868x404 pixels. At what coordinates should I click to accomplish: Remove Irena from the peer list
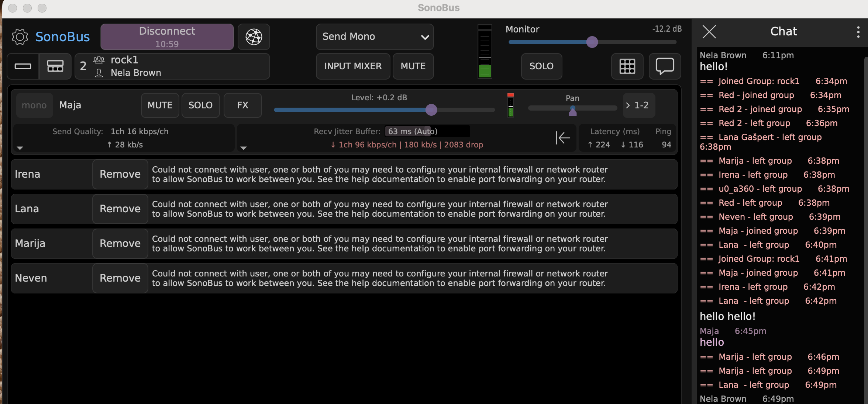(x=120, y=174)
